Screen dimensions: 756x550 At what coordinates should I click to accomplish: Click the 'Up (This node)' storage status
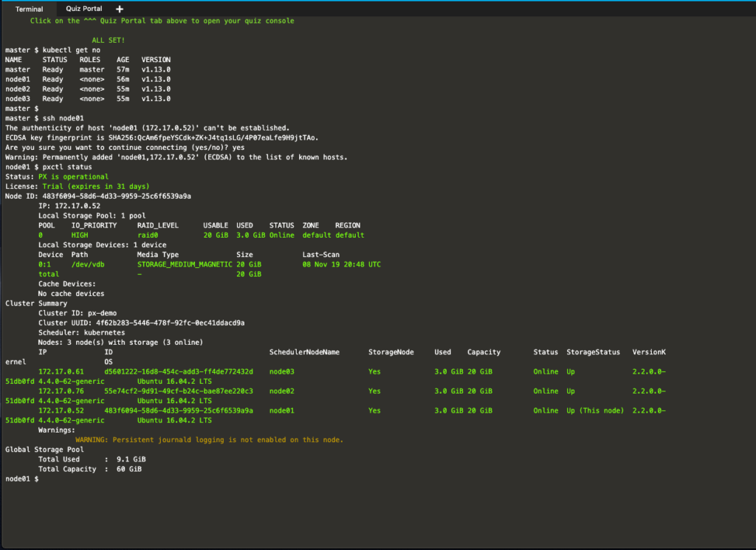(x=595, y=410)
